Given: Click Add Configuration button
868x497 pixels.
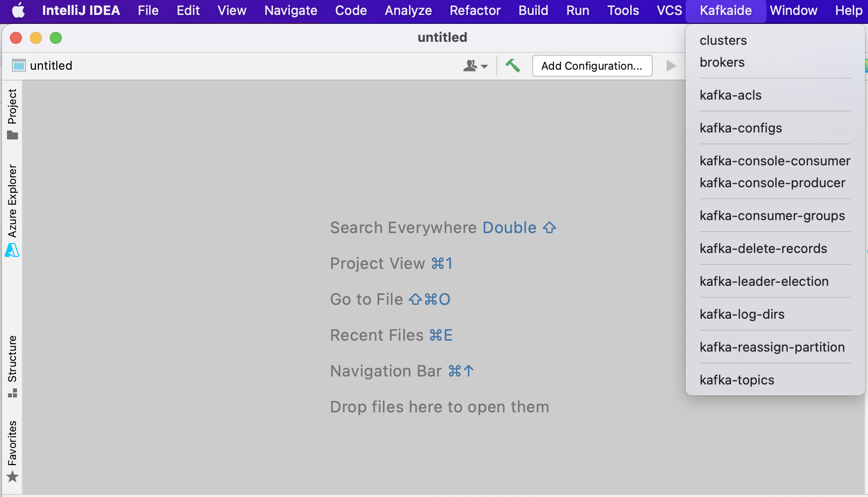Looking at the screenshot, I should point(592,66).
